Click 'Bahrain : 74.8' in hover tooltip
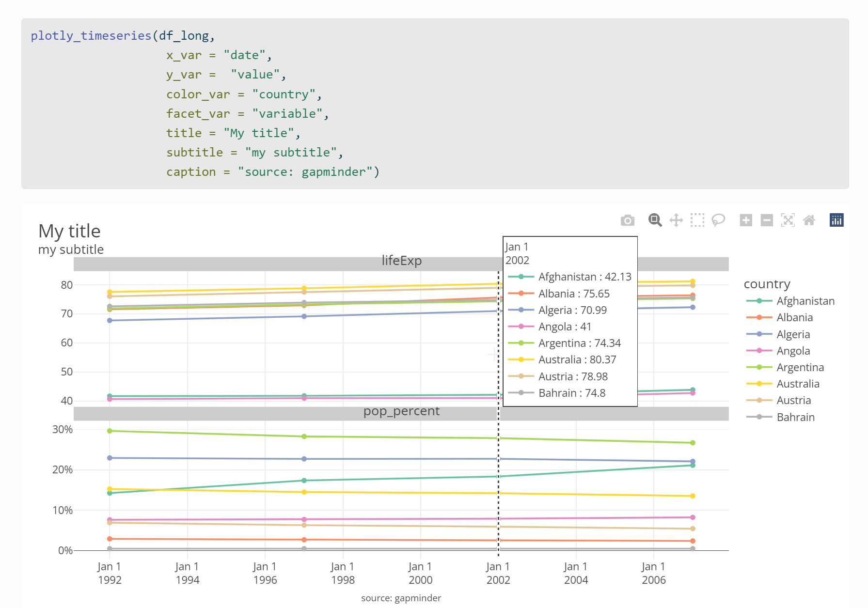 click(572, 393)
